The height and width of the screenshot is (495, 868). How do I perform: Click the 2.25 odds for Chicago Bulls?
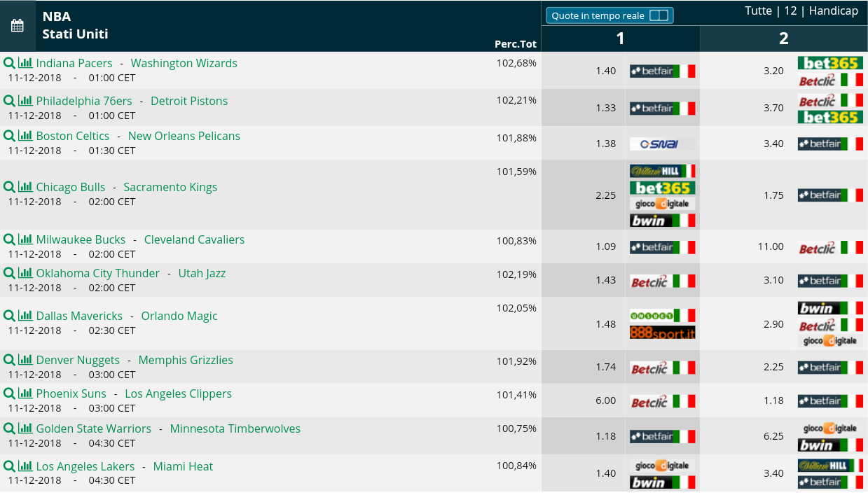(606, 195)
